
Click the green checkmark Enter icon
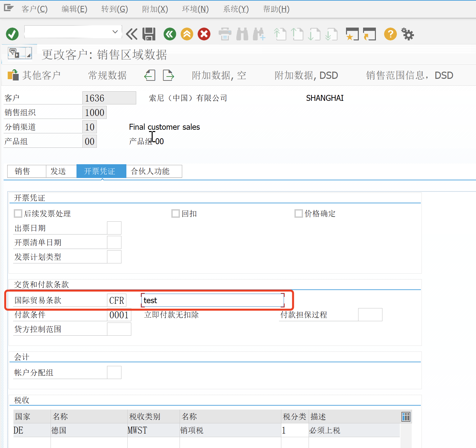point(12,34)
